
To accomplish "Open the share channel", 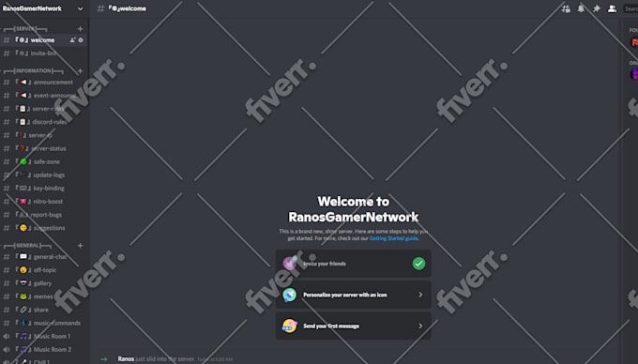I will coord(44,310).
